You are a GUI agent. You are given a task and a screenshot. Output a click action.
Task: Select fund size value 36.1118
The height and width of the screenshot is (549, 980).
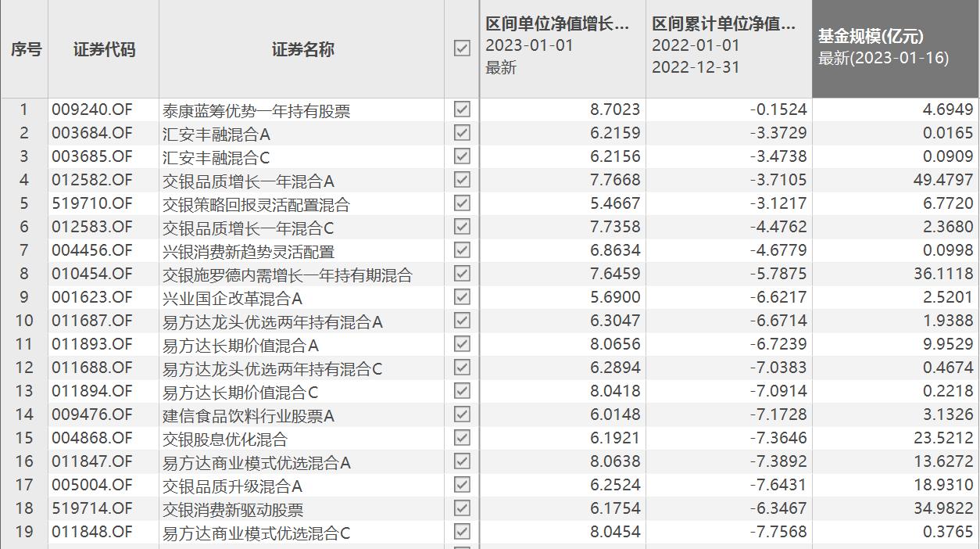(x=943, y=274)
